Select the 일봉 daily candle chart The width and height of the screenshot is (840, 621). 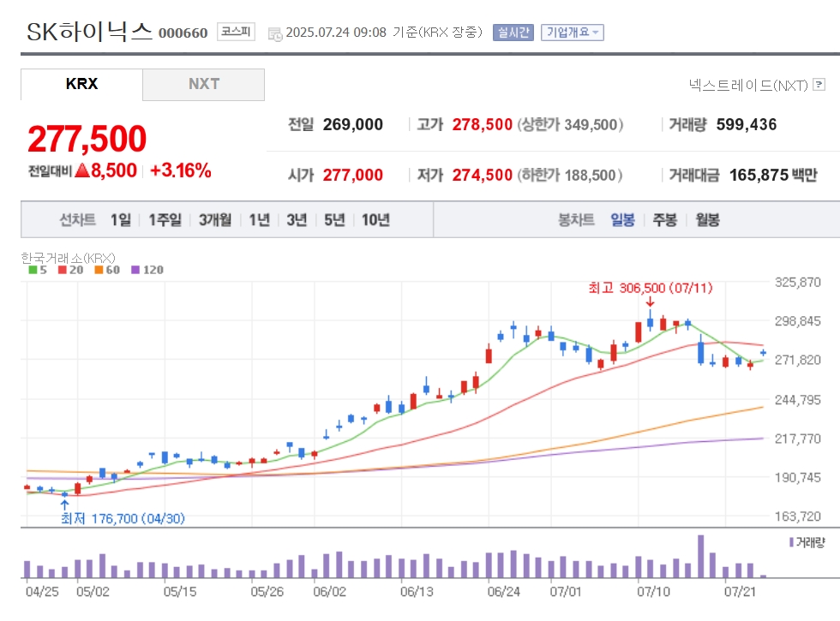tap(622, 219)
